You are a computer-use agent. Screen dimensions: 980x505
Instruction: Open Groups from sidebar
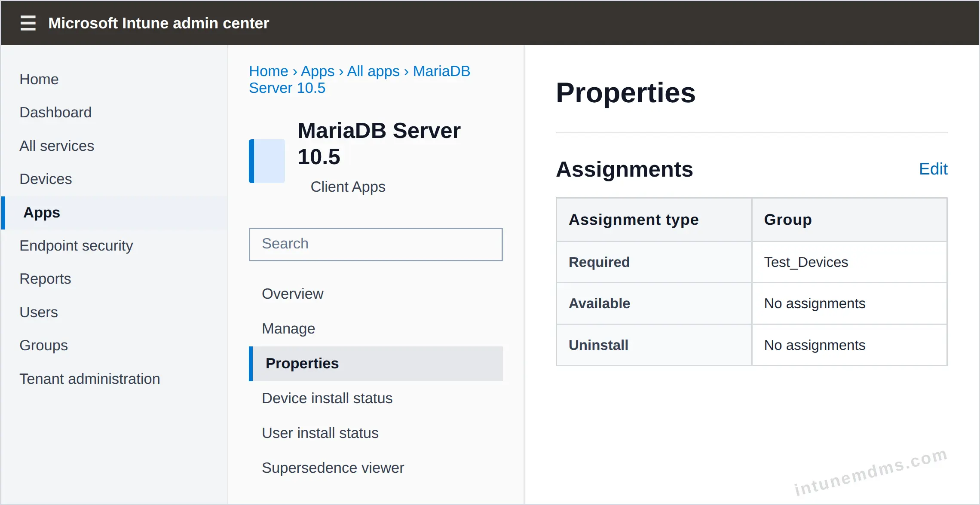pyautogui.click(x=43, y=346)
